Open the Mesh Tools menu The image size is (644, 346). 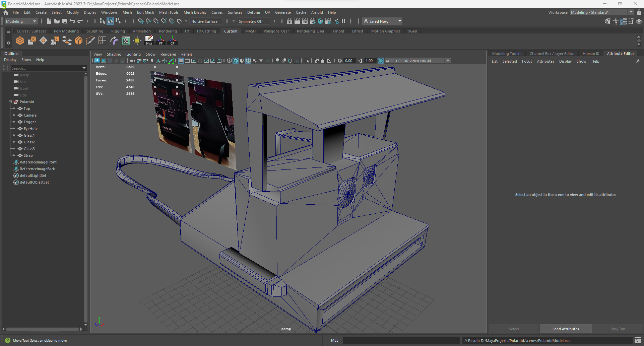click(x=169, y=12)
